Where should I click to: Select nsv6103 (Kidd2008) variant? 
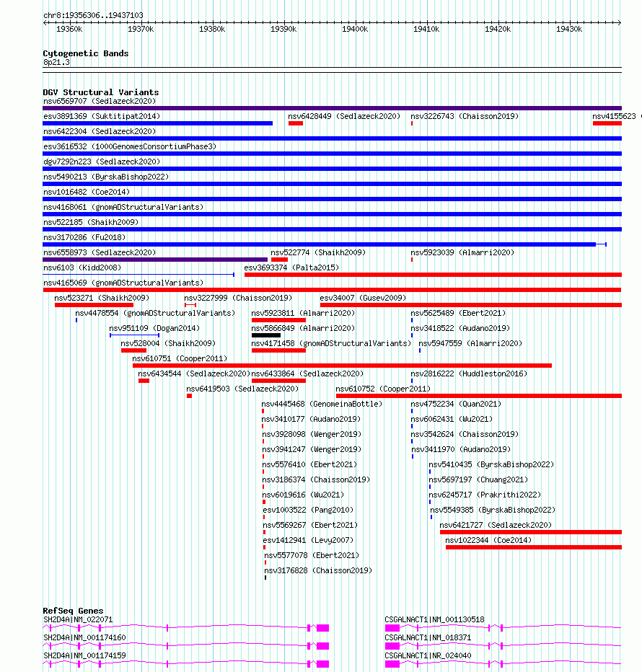click(x=82, y=268)
